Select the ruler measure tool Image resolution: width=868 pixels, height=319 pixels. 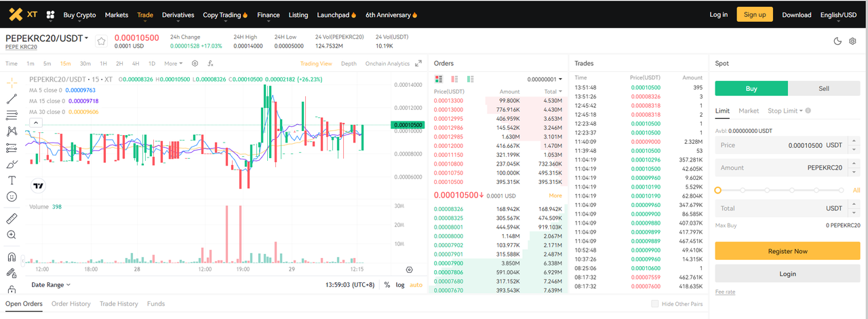tap(12, 219)
